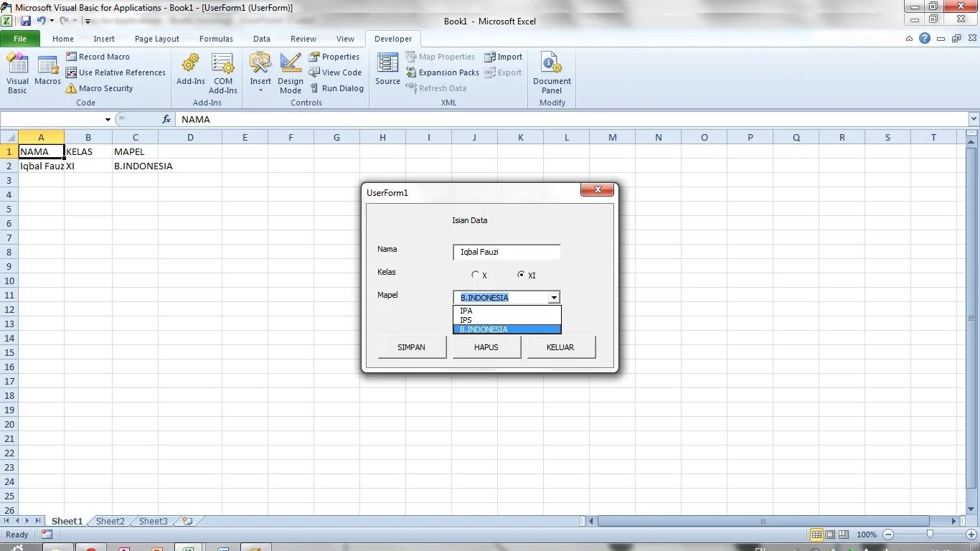Screen dimensions: 980x551
Task: Open the Undo history dropdown arrow
Action: tap(52, 21)
